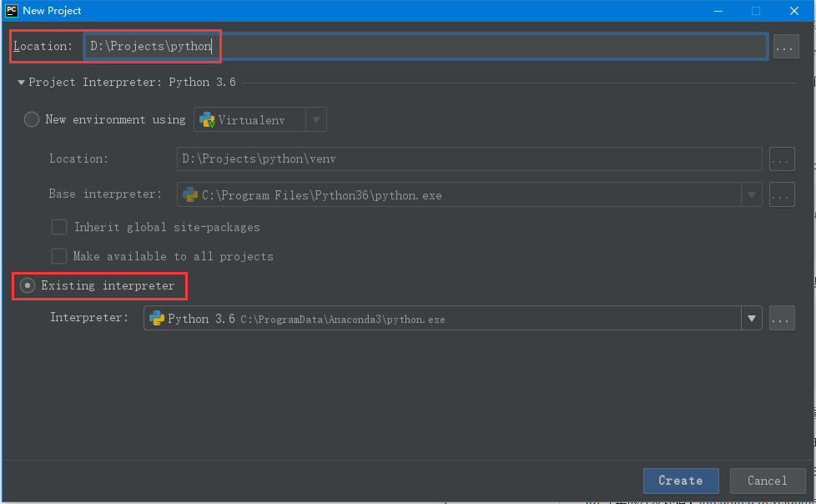Expand the Interpreter dropdown list arrow

coord(751,318)
